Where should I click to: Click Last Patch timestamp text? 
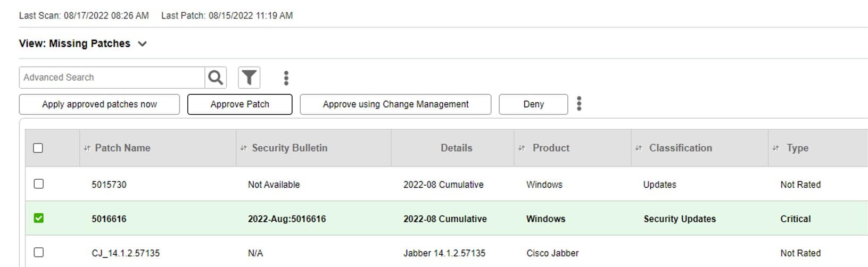(227, 15)
